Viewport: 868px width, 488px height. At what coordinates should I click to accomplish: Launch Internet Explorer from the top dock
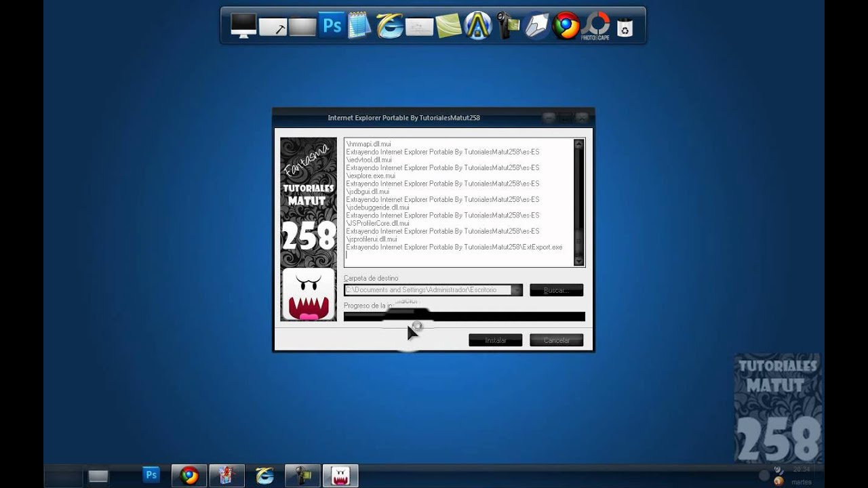[390, 26]
